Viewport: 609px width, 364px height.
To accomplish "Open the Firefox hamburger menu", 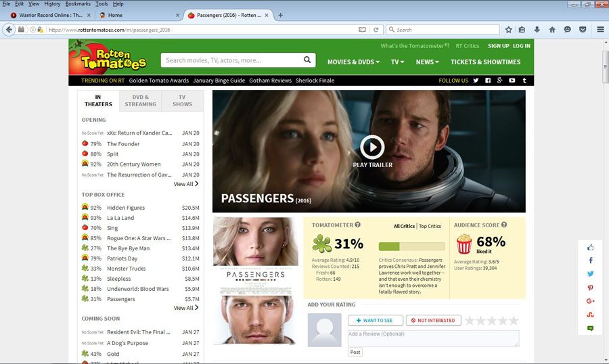I will pyautogui.click(x=600, y=30).
